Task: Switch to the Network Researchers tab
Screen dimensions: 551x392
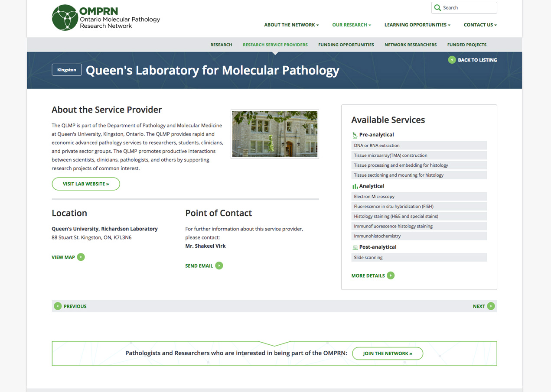Action: 410,45
